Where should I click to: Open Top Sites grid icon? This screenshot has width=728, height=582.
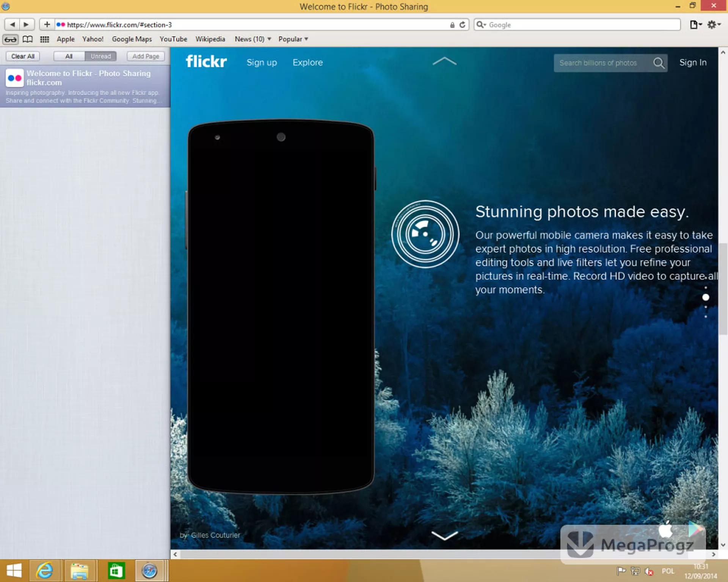coord(44,39)
